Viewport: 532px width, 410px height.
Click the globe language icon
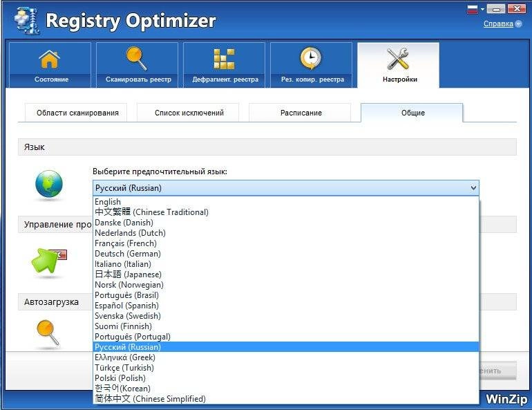coord(49,184)
